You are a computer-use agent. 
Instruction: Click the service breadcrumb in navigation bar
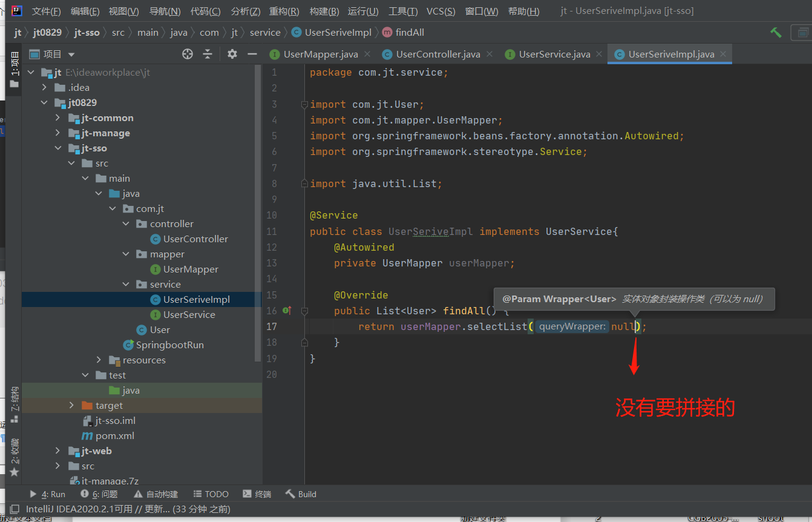pos(265,33)
